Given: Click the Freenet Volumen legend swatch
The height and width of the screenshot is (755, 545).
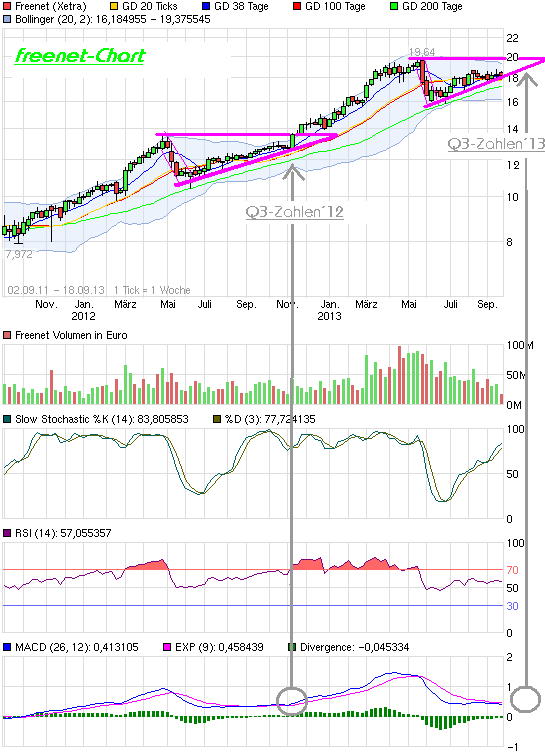Looking at the screenshot, I should pyautogui.click(x=7, y=335).
